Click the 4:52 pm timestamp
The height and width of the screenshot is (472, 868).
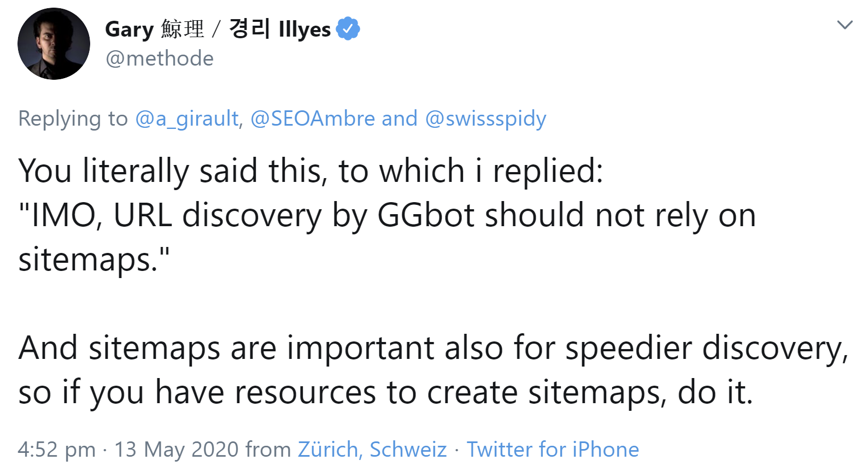point(56,450)
